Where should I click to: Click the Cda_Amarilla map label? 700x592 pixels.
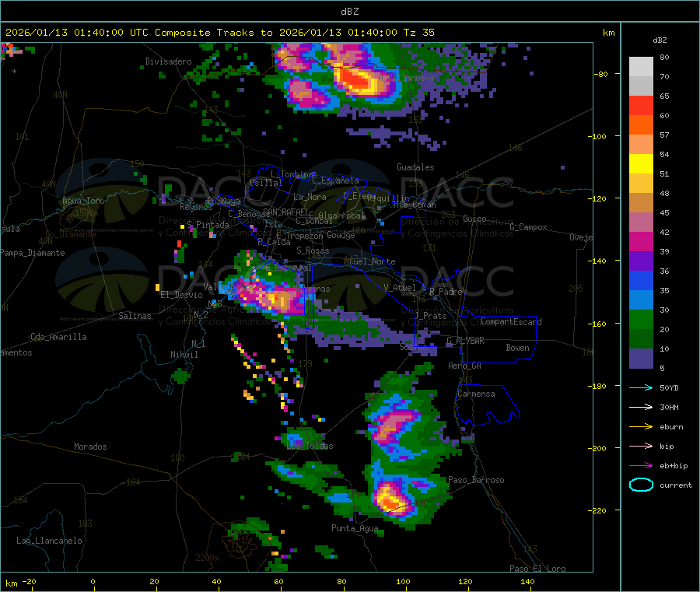(58, 337)
